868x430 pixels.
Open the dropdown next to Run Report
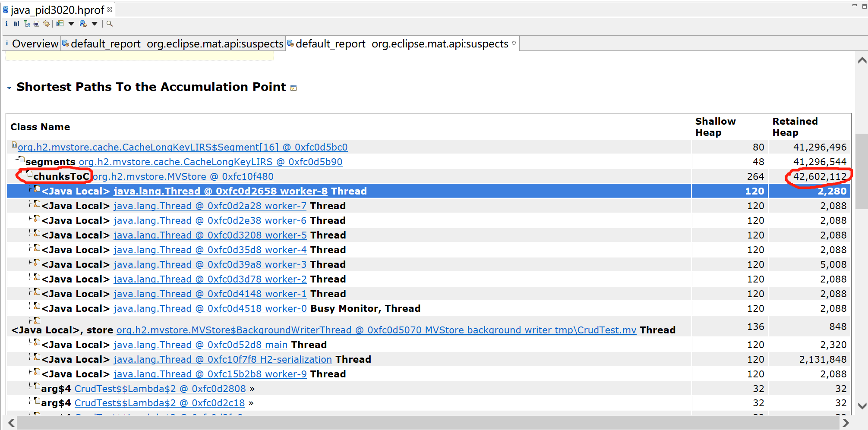71,24
